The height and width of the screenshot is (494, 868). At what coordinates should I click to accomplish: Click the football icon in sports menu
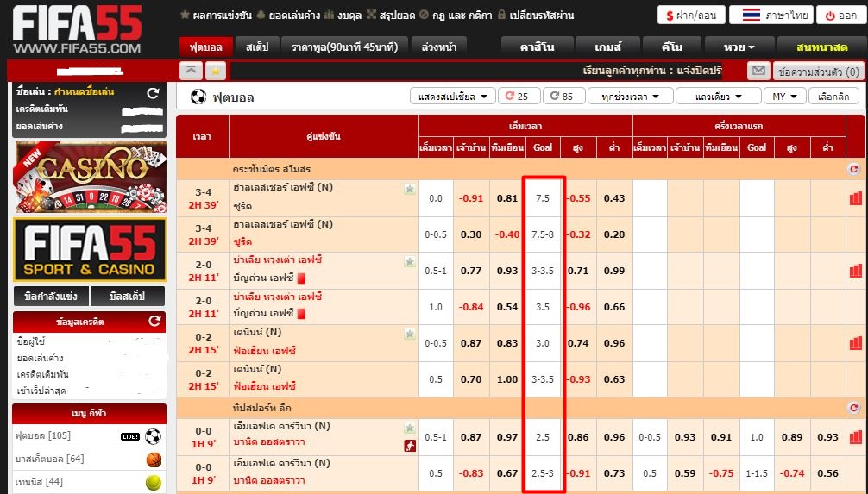154,436
